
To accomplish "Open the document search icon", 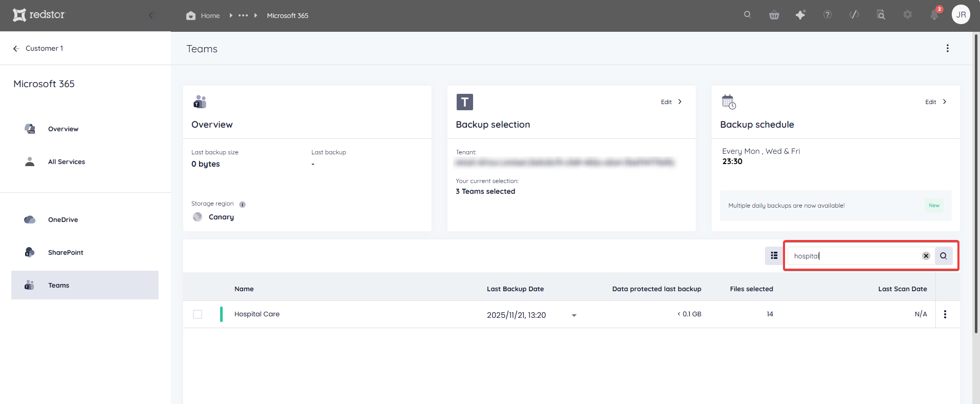I will click(881, 15).
